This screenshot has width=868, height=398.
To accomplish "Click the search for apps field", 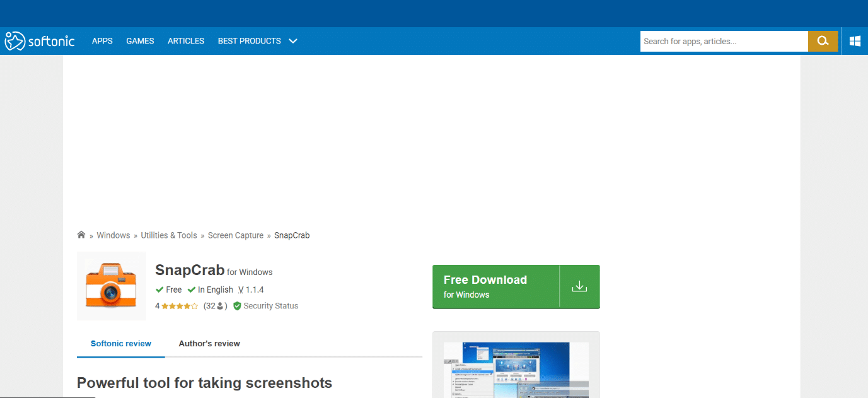I will [x=724, y=41].
